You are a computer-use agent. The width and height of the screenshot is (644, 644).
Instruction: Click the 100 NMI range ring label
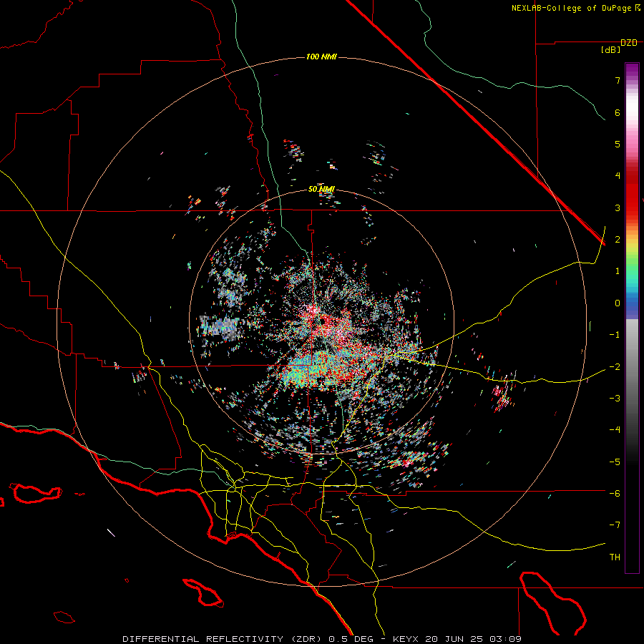click(x=321, y=57)
